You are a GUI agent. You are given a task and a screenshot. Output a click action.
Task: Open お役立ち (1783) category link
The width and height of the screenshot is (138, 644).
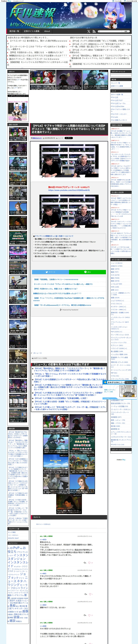point(117,266)
